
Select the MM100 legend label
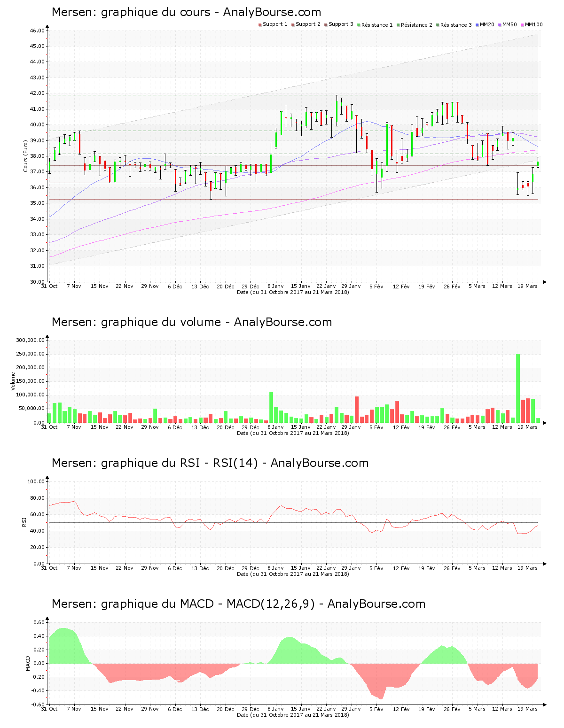(533, 24)
